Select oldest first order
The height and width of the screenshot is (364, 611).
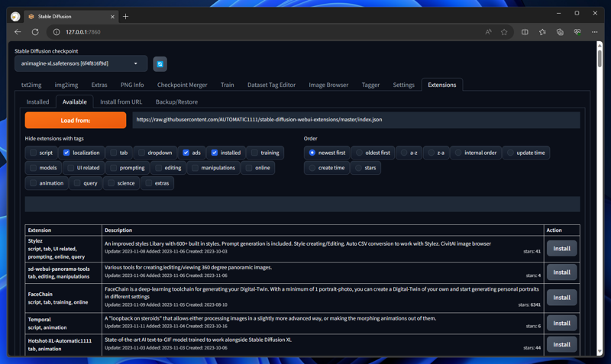(x=359, y=153)
